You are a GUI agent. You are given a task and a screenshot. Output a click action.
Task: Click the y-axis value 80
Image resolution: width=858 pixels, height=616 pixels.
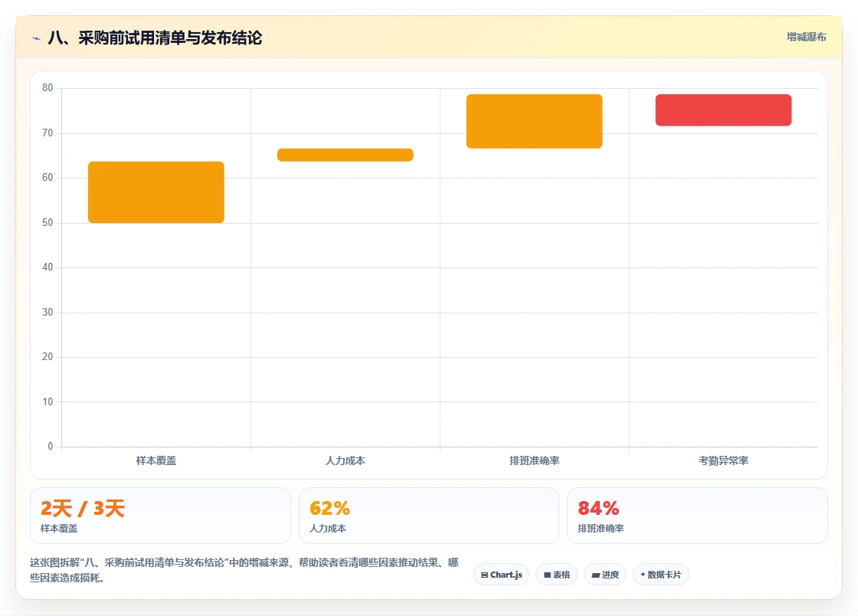point(47,87)
